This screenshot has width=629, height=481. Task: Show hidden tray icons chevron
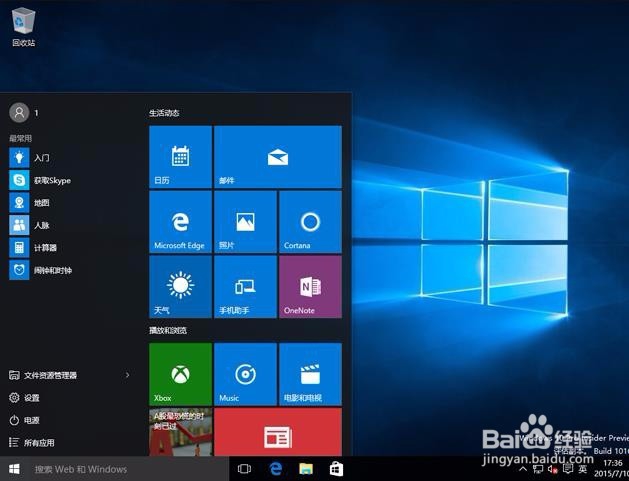523,469
